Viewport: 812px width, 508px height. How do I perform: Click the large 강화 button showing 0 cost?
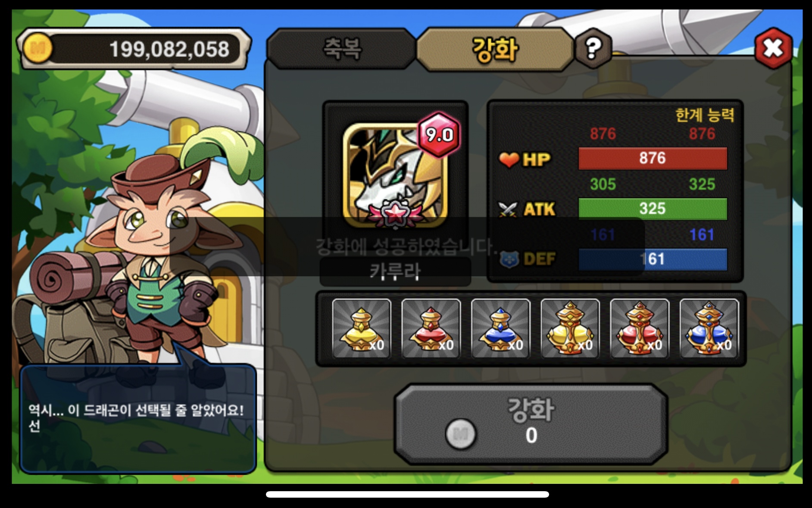pyautogui.click(x=531, y=424)
